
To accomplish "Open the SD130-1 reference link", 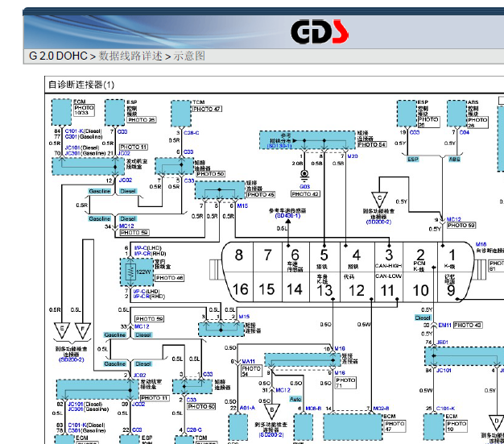I will (x=279, y=146).
